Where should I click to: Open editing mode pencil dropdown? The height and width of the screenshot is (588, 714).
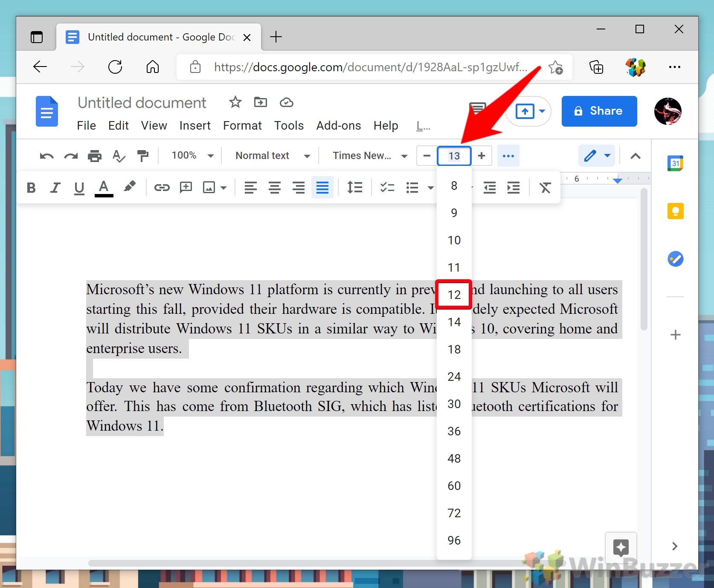597,156
